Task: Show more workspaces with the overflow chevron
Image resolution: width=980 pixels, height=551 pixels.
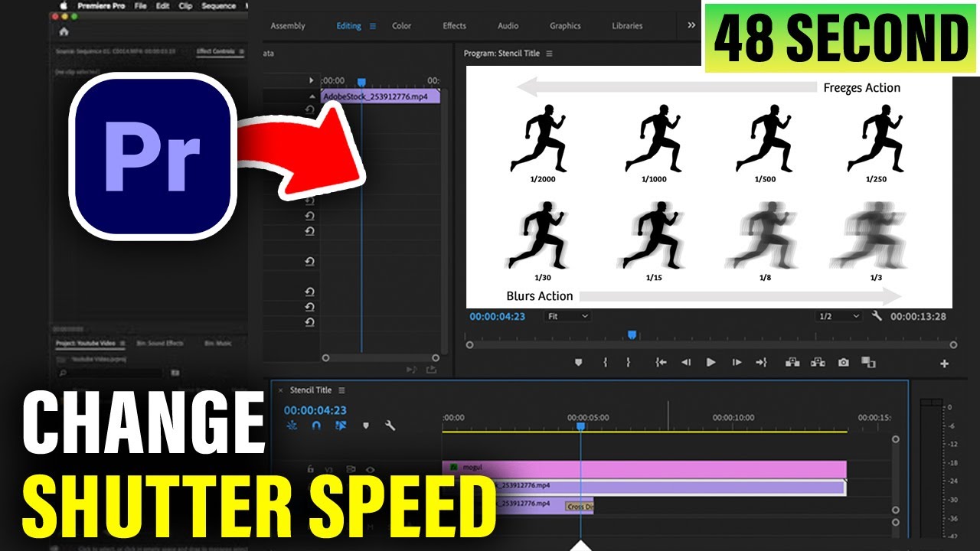Action: tap(691, 25)
